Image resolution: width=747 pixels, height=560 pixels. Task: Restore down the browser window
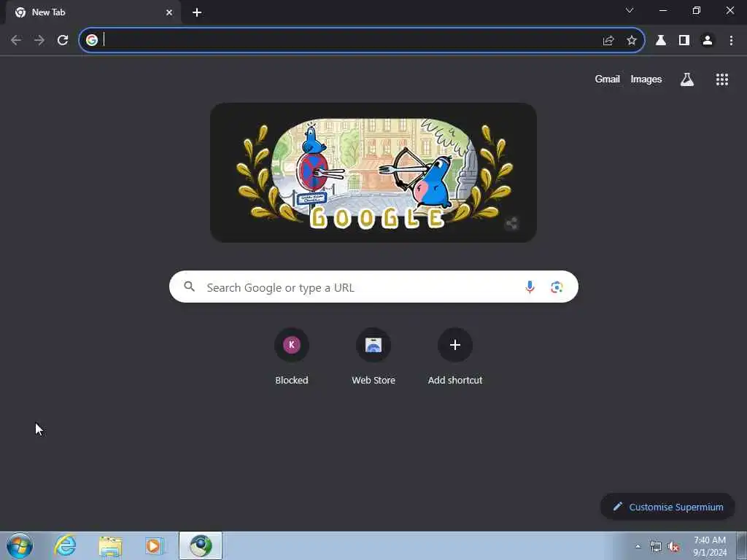tap(697, 10)
